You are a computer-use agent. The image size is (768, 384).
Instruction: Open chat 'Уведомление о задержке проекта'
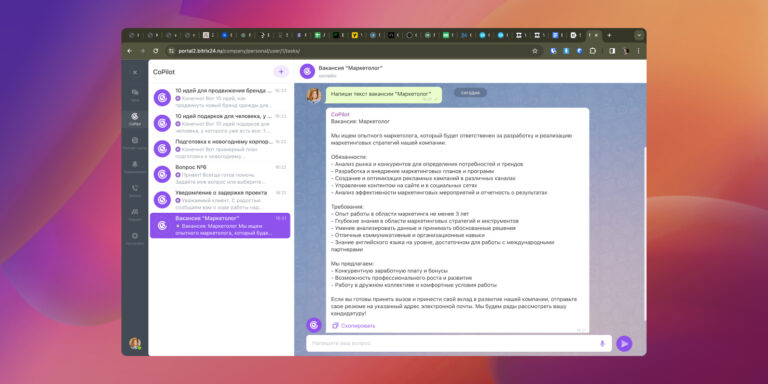pos(220,199)
